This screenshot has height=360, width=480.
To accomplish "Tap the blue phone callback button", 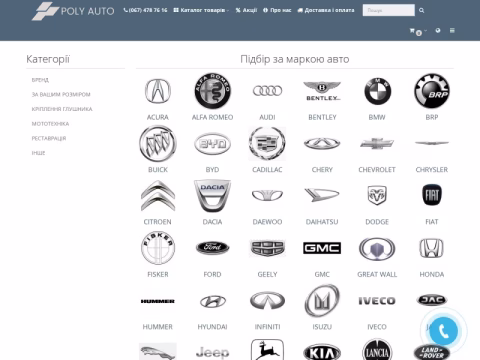I will point(443,331).
